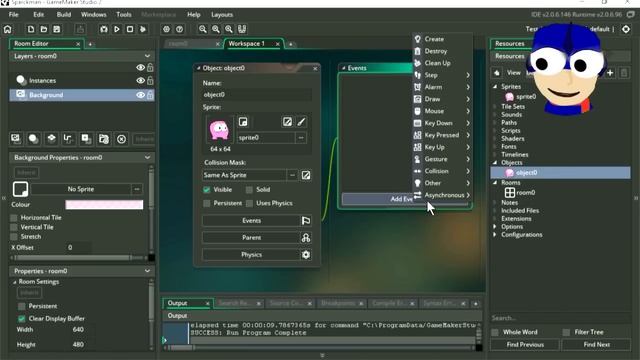Open the Tools menu
Image resolution: width=640 pixels, height=360 pixels.
coord(124,15)
